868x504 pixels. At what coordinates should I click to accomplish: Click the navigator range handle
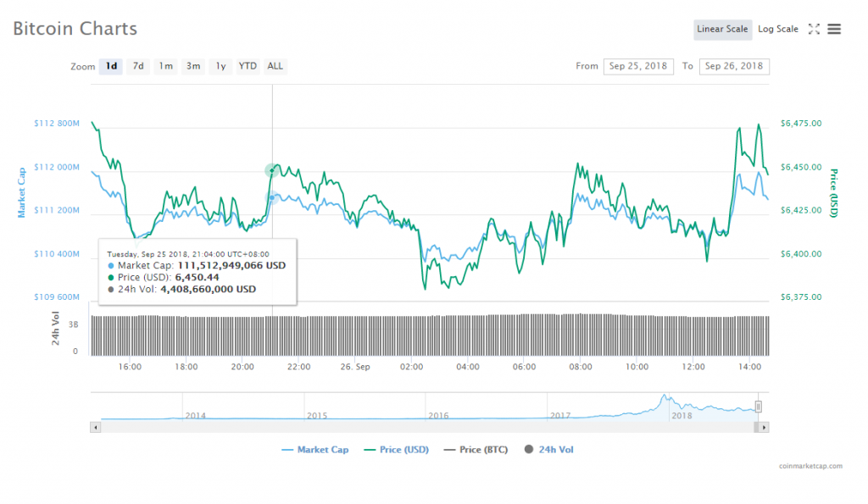(759, 407)
